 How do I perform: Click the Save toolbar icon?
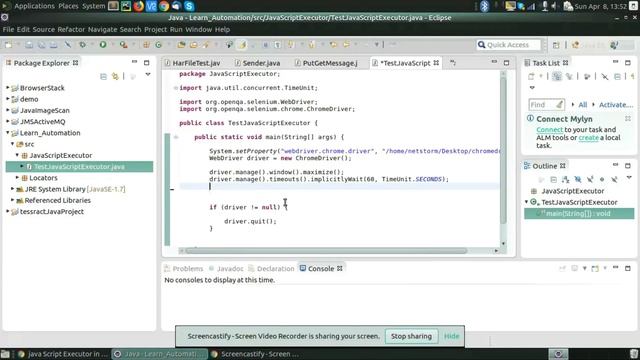point(29,44)
